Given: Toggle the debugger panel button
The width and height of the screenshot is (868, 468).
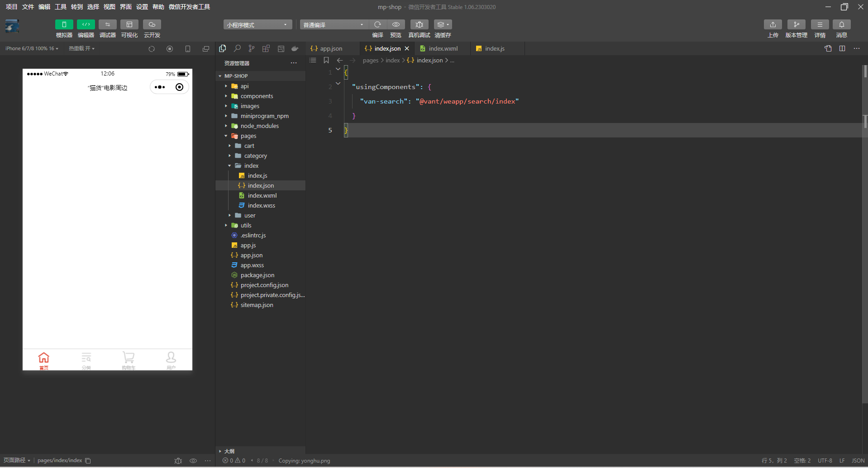Looking at the screenshot, I should pyautogui.click(x=108, y=24).
